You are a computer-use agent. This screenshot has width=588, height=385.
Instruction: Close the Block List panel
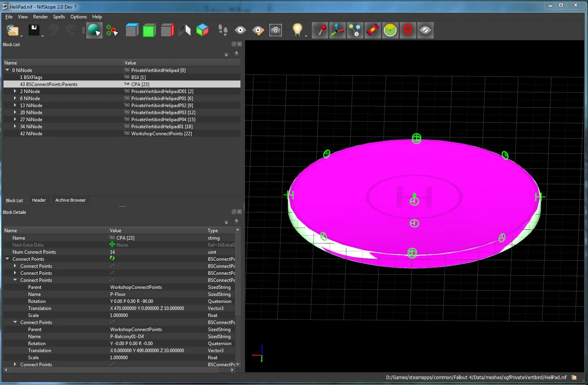tap(239, 44)
